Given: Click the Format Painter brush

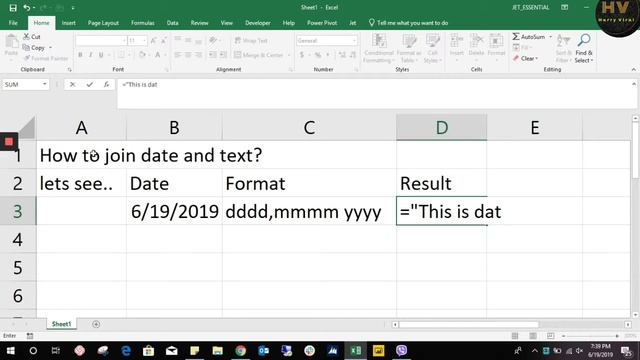Looking at the screenshot, I should (27, 58).
